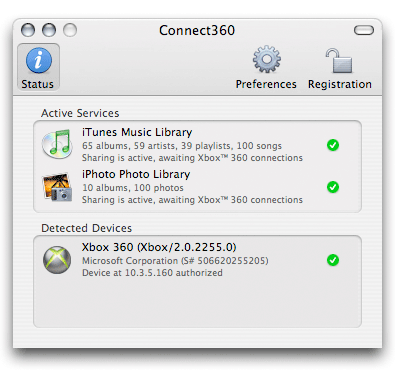Select the iPhoto Photo Library title

click(136, 174)
